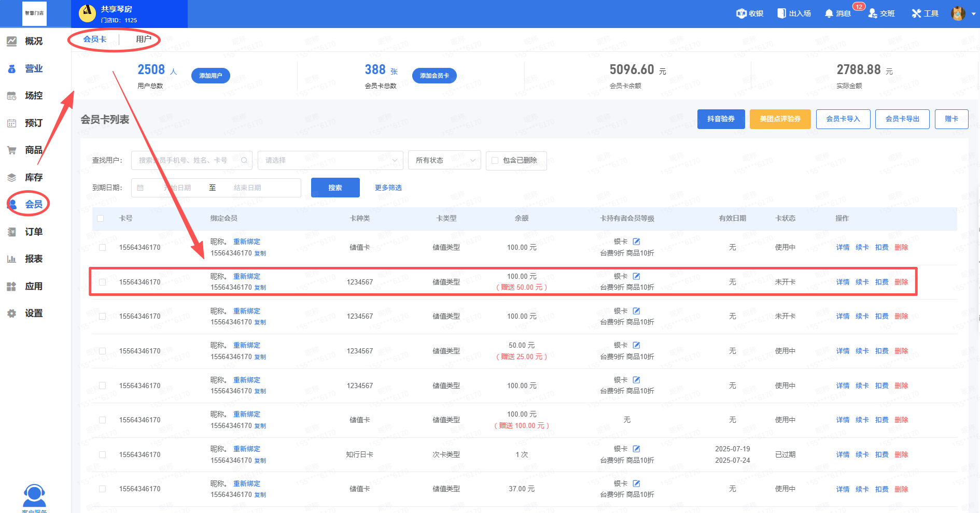Viewport: 980px width, 513px height.
Task: Switch to the 用户 tab
Action: coord(144,39)
